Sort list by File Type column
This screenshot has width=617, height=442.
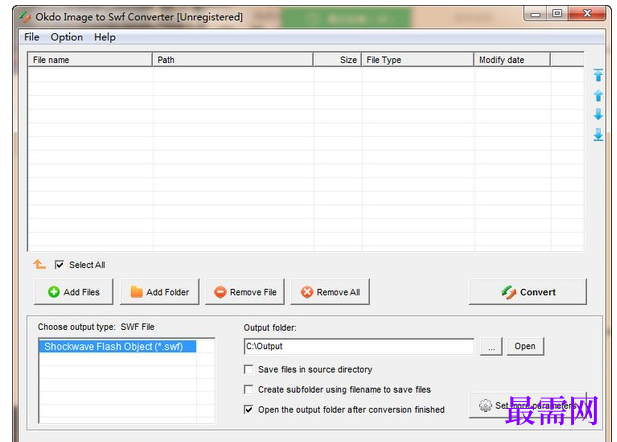click(417, 60)
